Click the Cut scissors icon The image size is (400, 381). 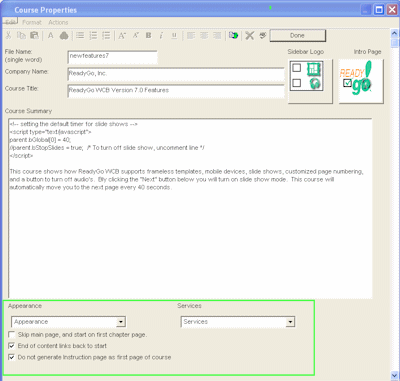coord(9,35)
